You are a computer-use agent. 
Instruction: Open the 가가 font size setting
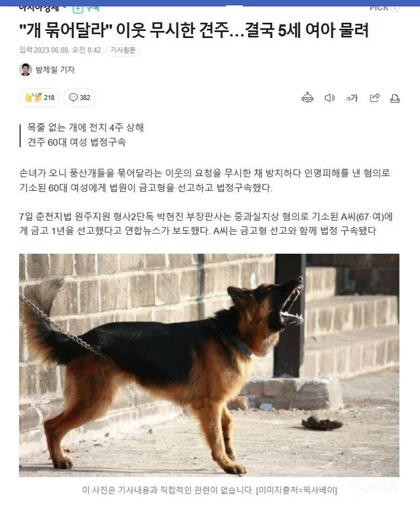[x=352, y=98]
